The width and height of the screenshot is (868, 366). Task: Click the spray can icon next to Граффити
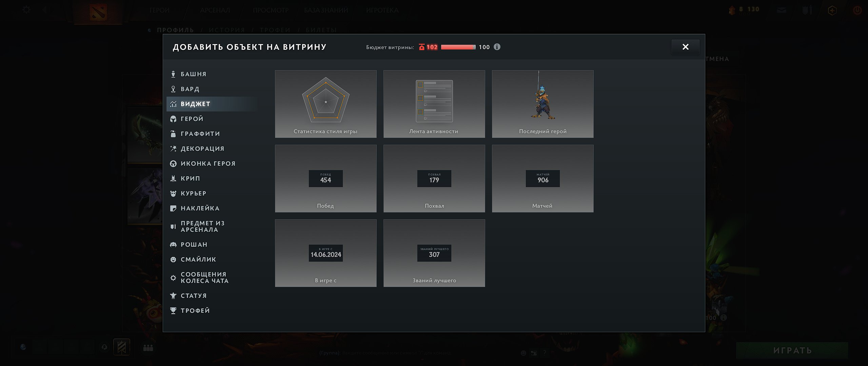coord(173,134)
